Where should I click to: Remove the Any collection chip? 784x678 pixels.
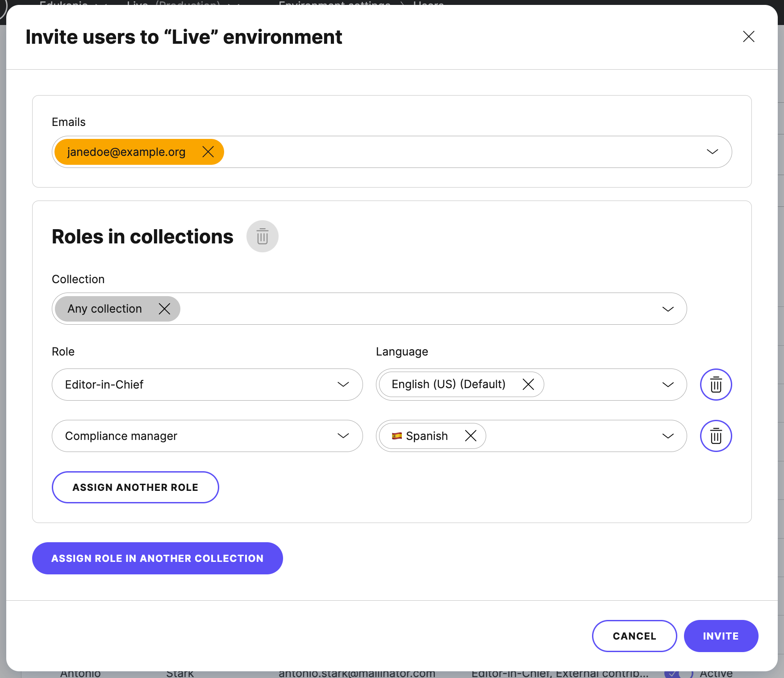164,309
